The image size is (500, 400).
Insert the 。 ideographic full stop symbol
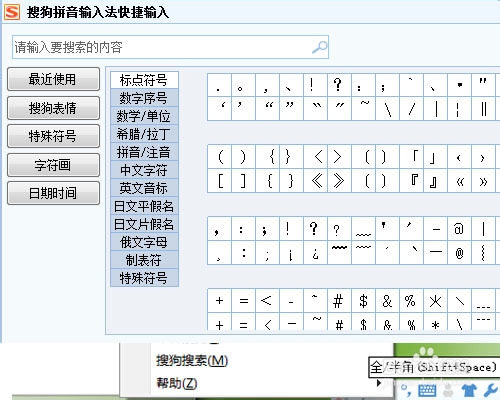tap(243, 85)
